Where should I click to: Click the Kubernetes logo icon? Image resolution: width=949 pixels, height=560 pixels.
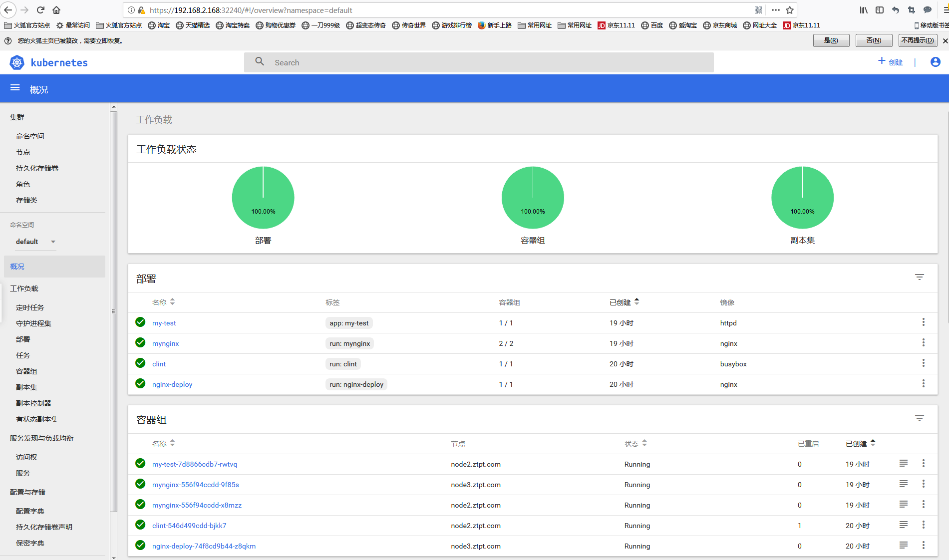coord(17,62)
